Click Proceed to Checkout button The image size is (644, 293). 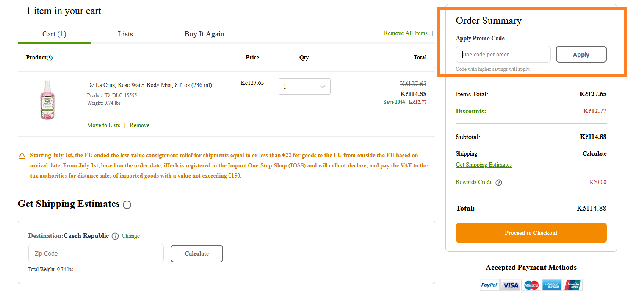tap(531, 233)
